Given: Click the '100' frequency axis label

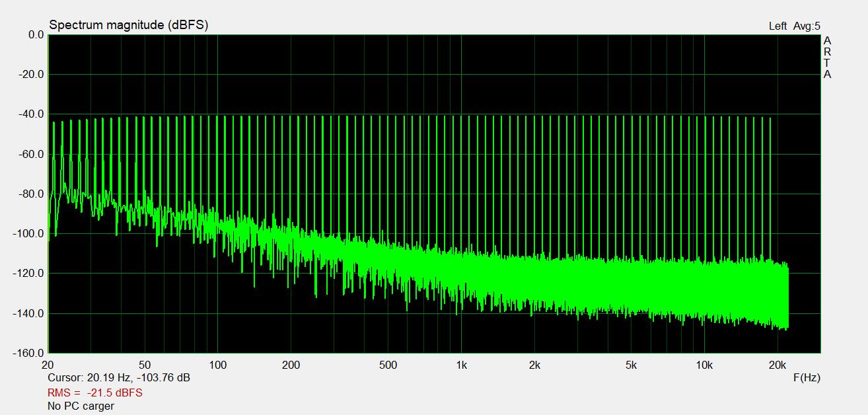Looking at the screenshot, I should point(218,365).
